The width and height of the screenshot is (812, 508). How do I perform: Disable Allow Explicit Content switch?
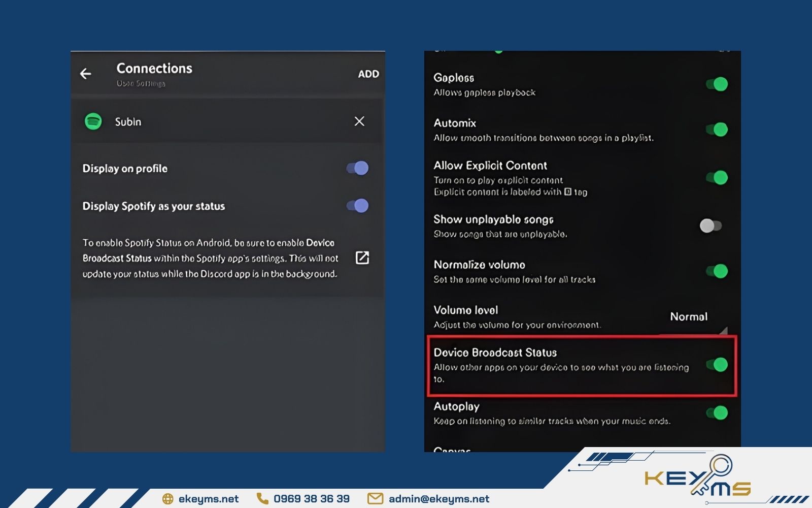pyautogui.click(x=717, y=178)
